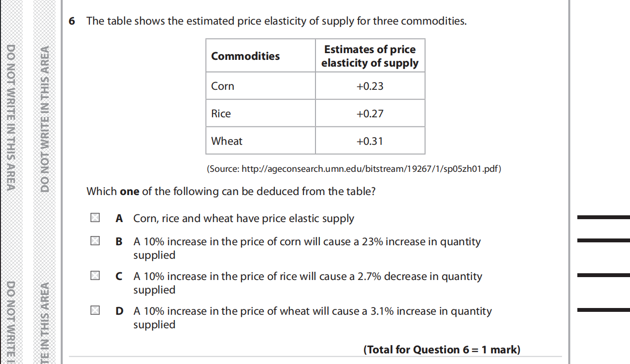630x364 pixels.
Task: Pick the +0.31 value in the table
Action: 370,141
